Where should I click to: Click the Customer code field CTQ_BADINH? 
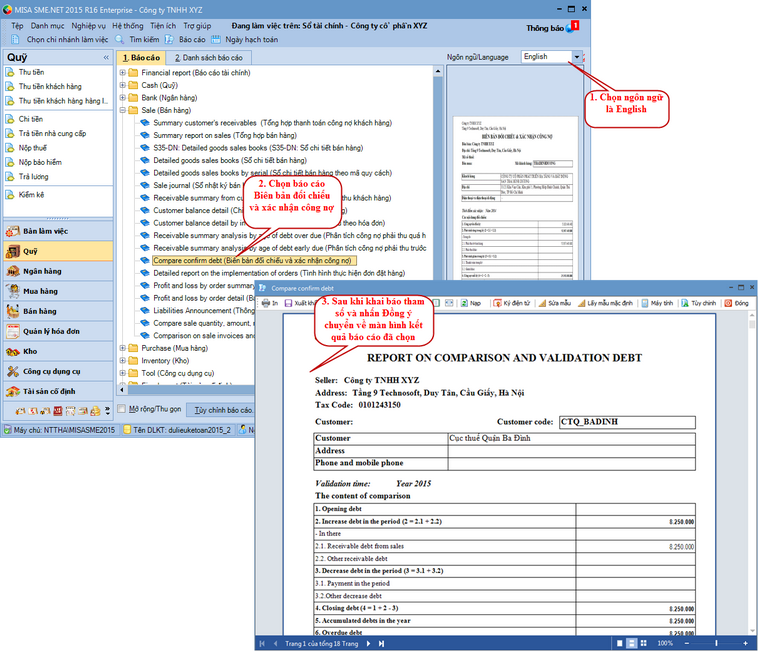tap(627, 422)
